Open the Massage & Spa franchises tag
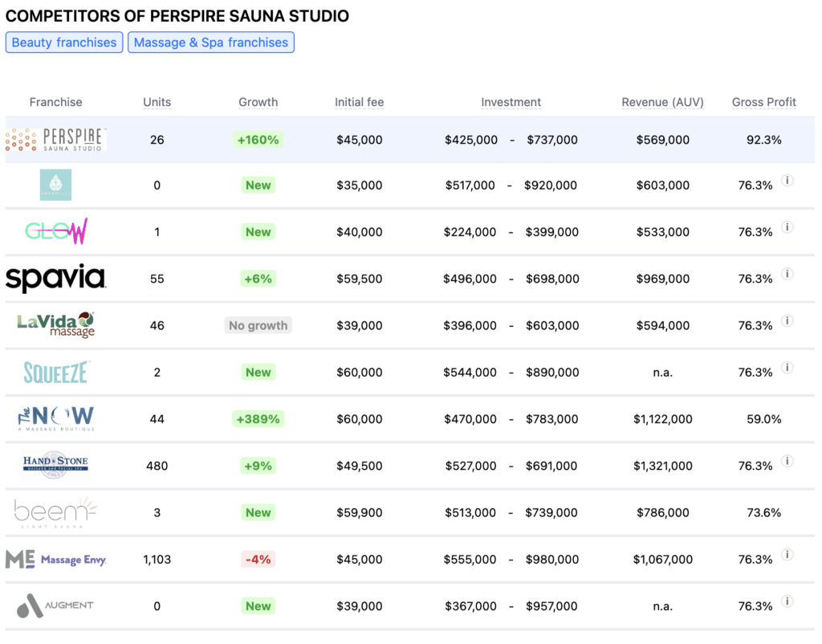 pos(211,43)
